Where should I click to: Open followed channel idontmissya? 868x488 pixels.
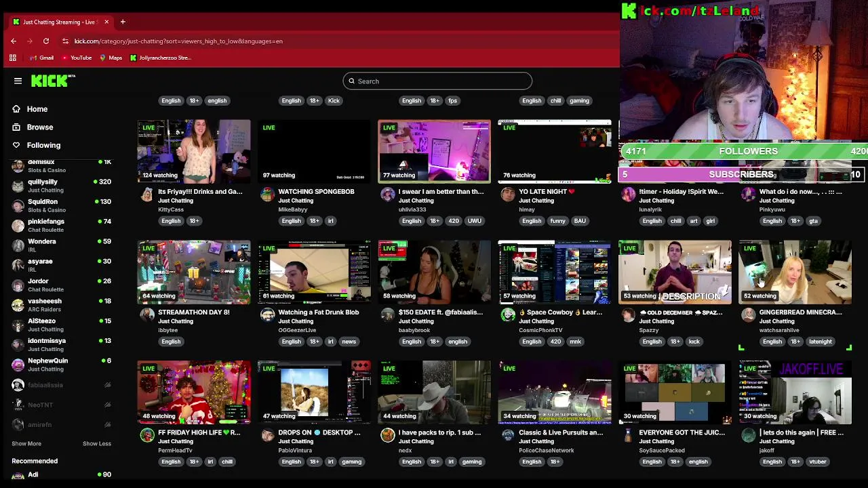(x=61, y=344)
